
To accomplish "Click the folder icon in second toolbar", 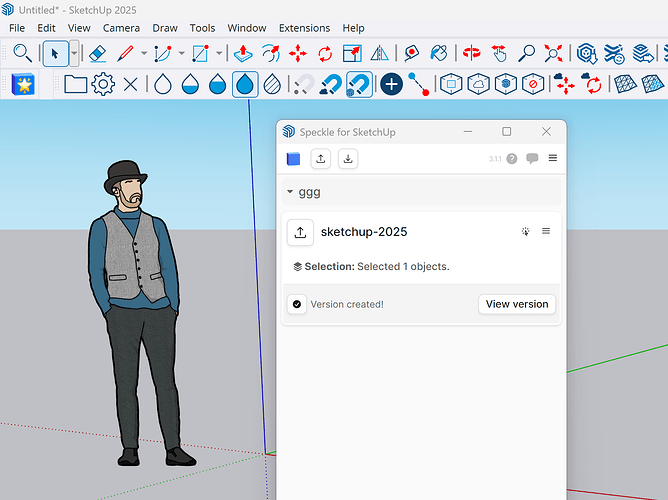I will coord(76,84).
